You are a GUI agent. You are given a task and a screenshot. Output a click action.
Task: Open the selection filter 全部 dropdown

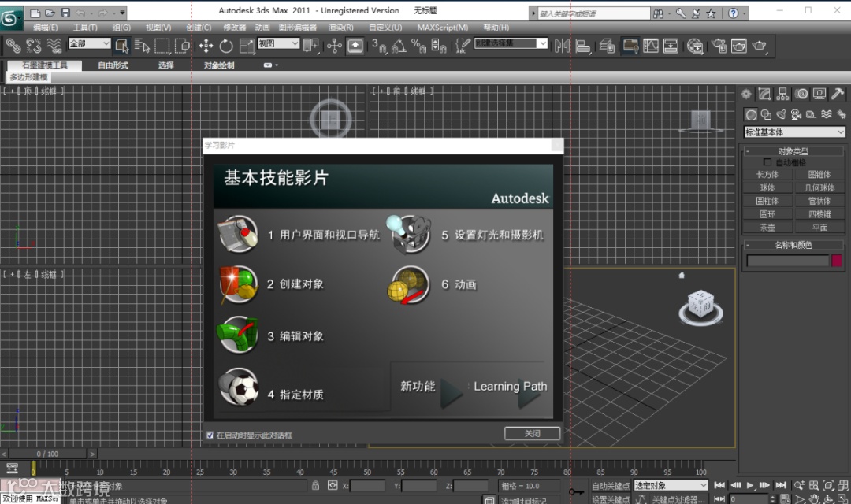[90, 43]
